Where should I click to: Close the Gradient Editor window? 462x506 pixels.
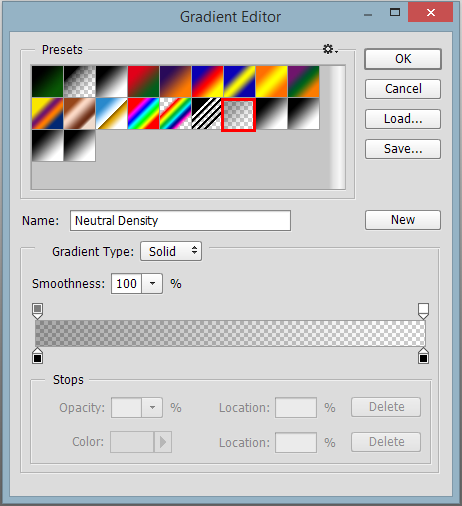coord(431,13)
